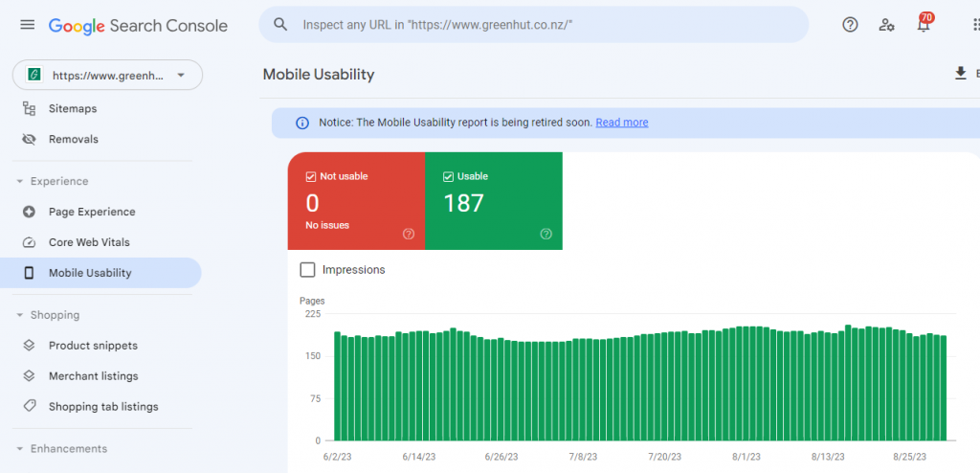Screen dimensions: 980x473
Task: Click the Page Experience plus-circle icon
Action: point(29,212)
